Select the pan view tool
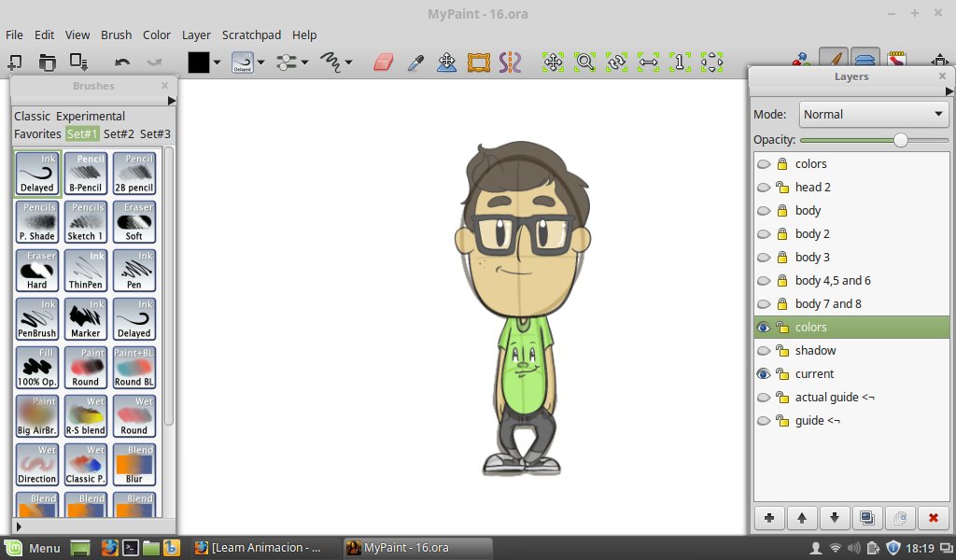 [553, 62]
